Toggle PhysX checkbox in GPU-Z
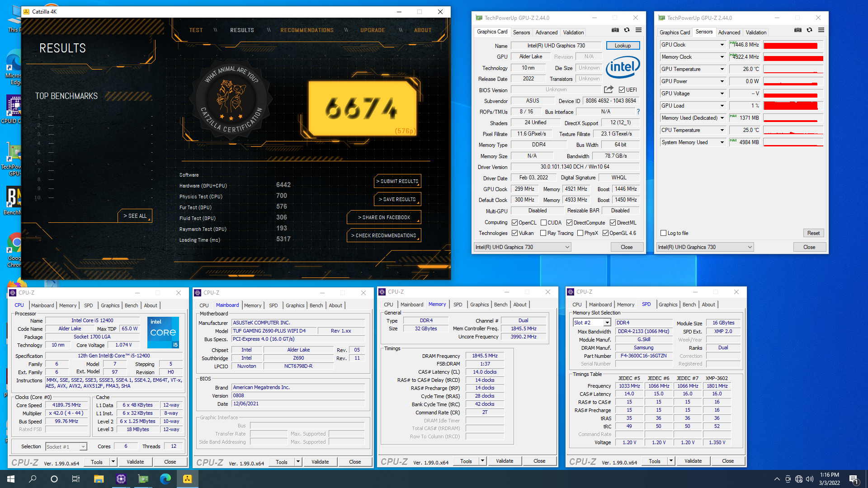 (x=580, y=233)
